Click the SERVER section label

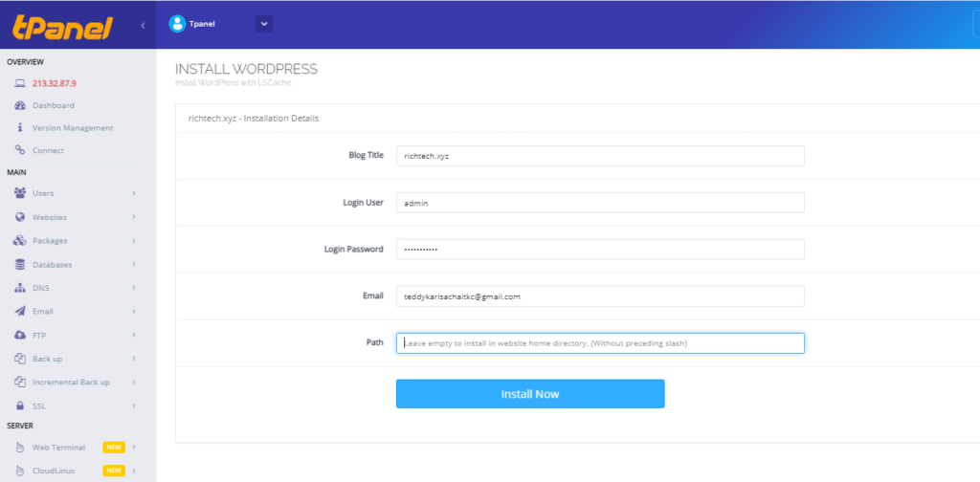pyautogui.click(x=20, y=426)
